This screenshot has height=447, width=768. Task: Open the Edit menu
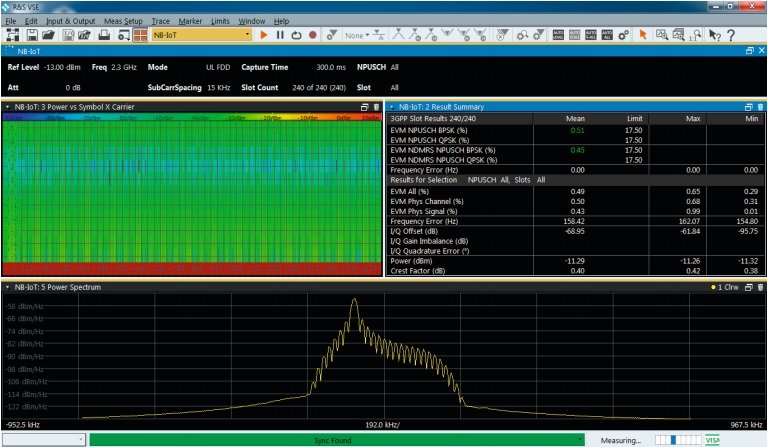pyautogui.click(x=31, y=21)
